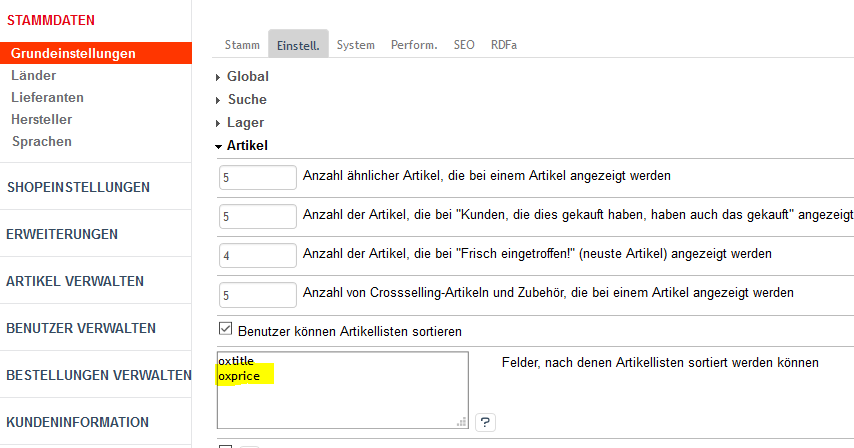Click the Crossselling article count input field
Image resolution: width=854 pixels, height=448 pixels.
coord(258,295)
